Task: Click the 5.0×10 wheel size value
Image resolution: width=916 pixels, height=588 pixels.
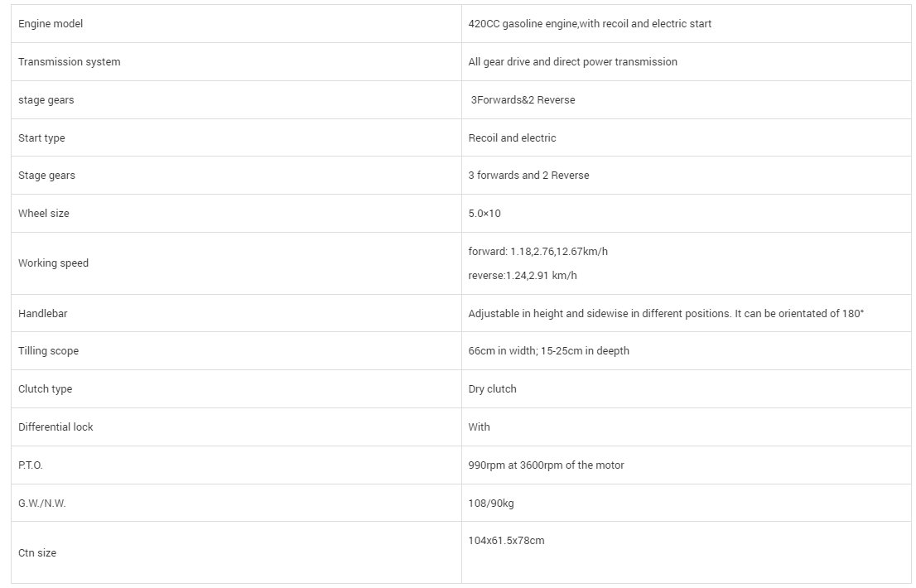Action: pos(485,214)
